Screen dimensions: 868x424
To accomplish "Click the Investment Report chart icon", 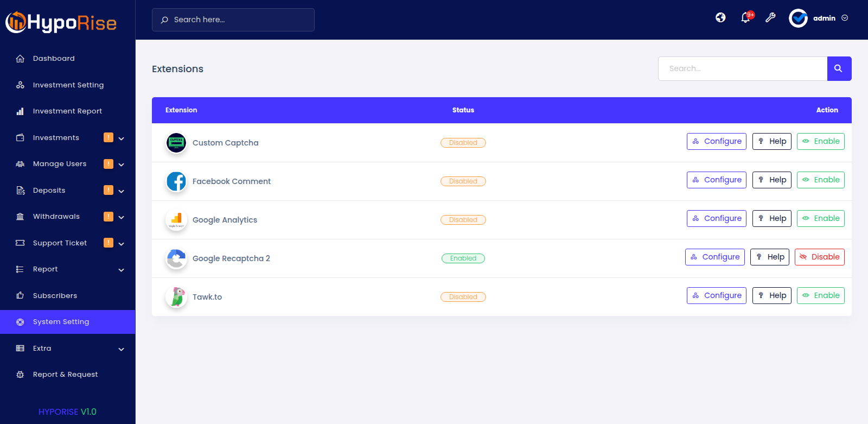I will [x=20, y=111].
